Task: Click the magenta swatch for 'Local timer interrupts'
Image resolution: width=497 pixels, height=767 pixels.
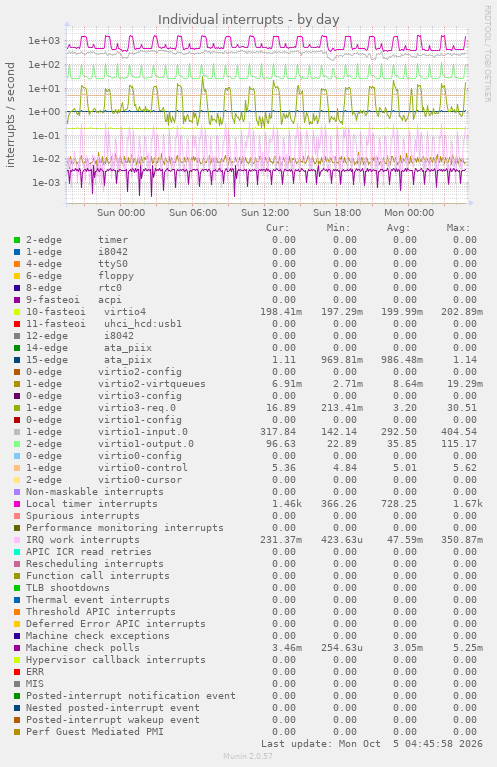Action: coord(17,504)
